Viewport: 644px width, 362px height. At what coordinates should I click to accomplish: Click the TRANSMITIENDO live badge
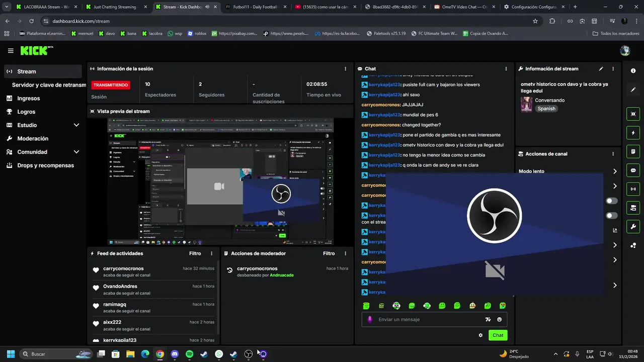coord(111,85)
